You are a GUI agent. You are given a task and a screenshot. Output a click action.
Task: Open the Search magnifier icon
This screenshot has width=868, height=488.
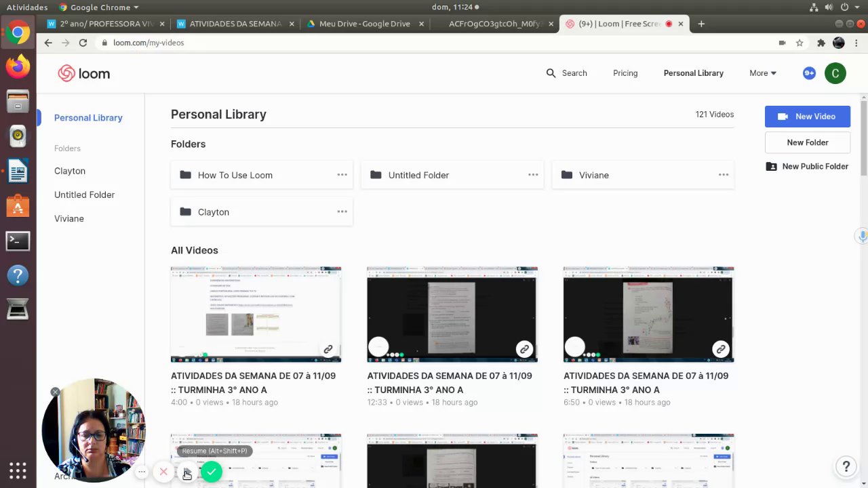click(551, 73)
